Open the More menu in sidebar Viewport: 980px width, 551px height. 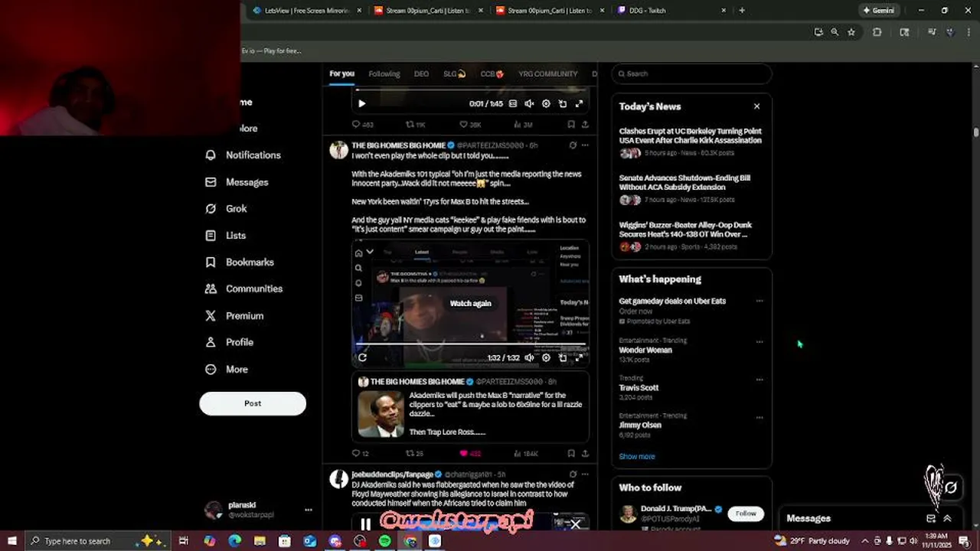pos(227,369)
